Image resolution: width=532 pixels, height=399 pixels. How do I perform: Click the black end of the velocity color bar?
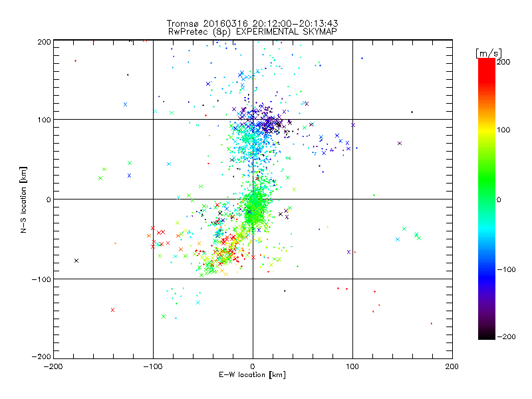[487, 335]
